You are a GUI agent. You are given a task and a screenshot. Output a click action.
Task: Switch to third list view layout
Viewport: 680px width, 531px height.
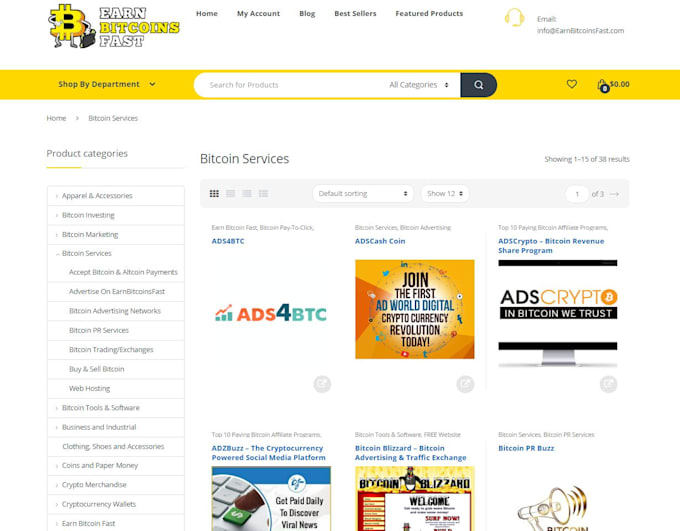(247, 193)
